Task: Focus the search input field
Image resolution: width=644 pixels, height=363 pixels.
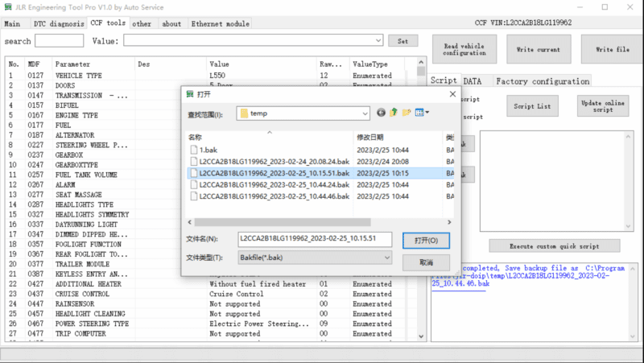Action: [x=59, y=41]
